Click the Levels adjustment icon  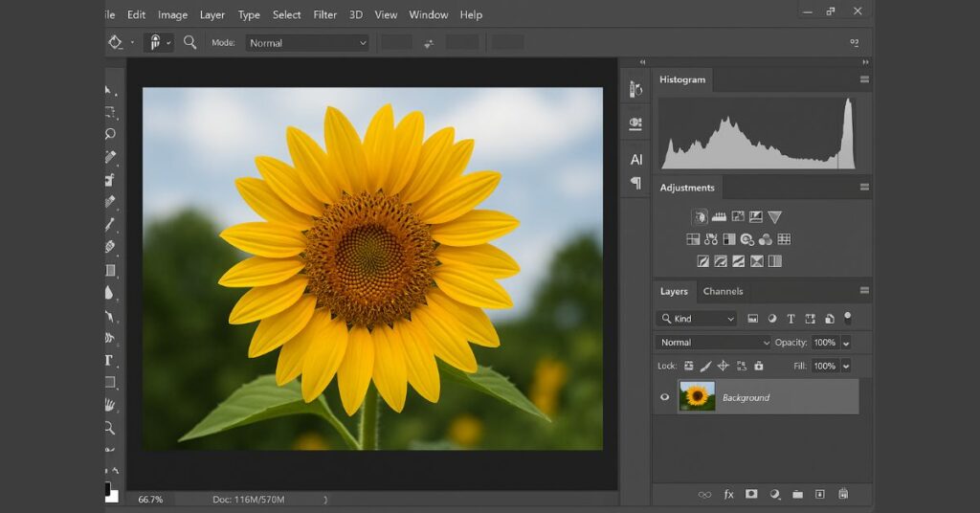click(719, 217)
